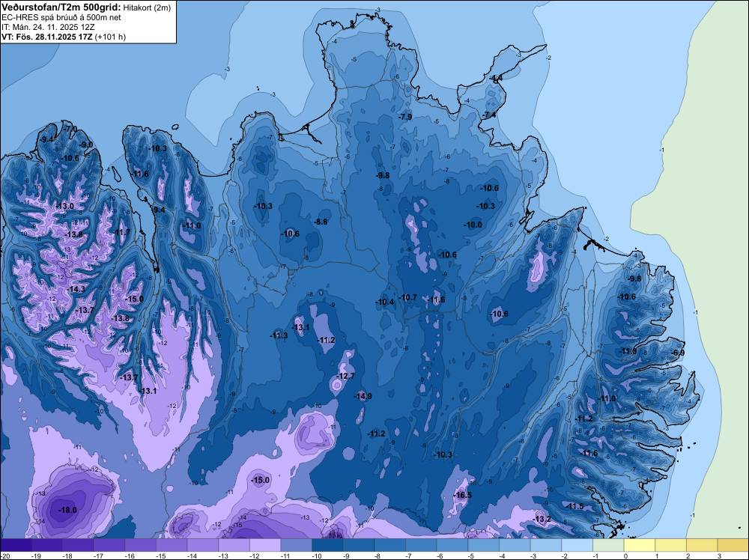This screenshot has width=749, height=560.
Task: Click the -10.0 temperature label
Action: coord(473,225)
